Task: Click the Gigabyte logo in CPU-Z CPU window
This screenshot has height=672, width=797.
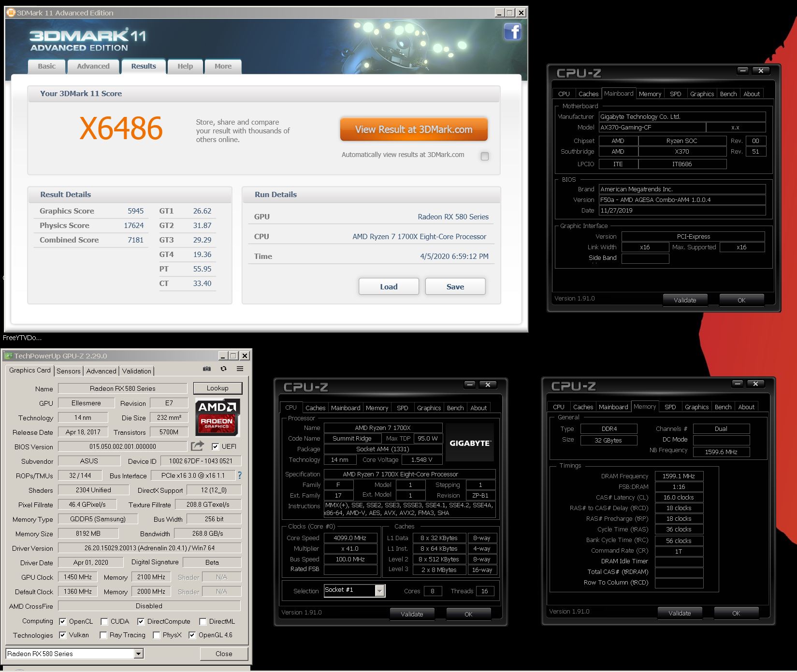Action: [x=470, y=443]
